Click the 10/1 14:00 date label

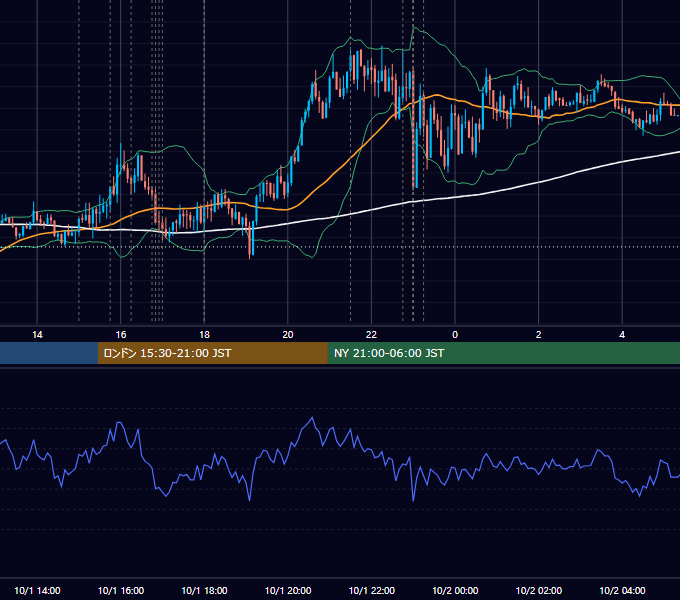37,590
